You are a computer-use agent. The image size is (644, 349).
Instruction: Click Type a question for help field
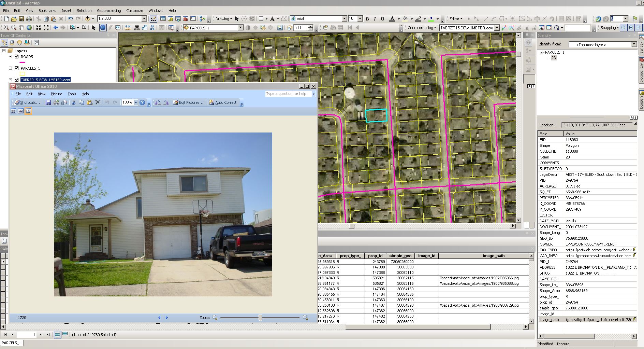click(288, 94)
